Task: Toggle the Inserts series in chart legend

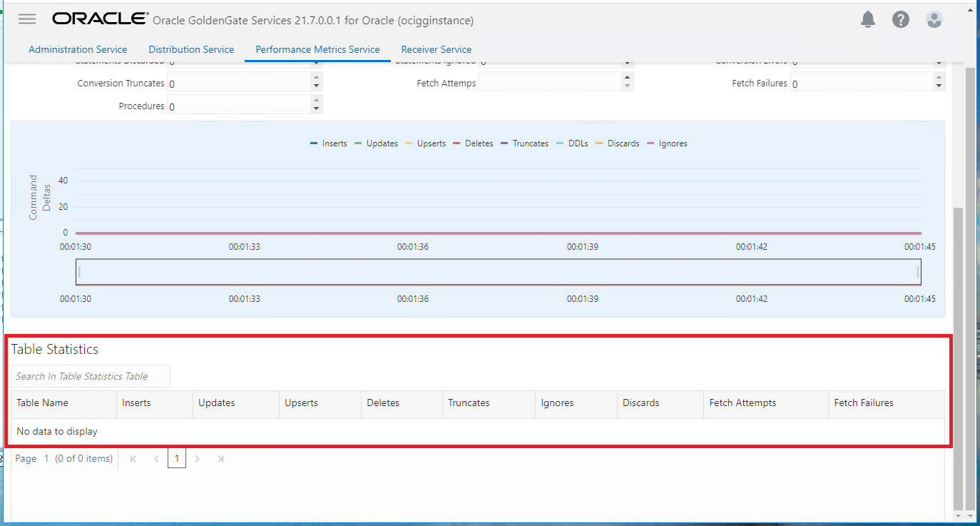Action: point(329,143)
